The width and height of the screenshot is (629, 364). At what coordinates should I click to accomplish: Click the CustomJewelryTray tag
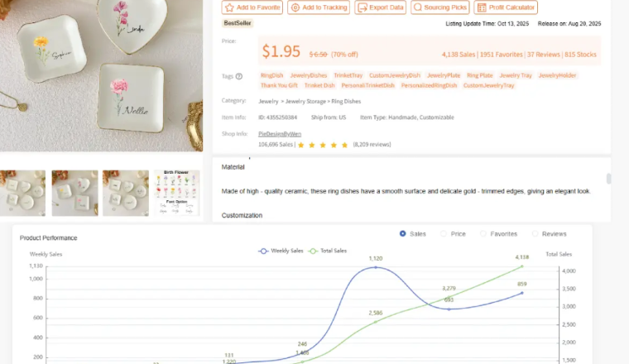pyautogui.click(x=488, y=85)
